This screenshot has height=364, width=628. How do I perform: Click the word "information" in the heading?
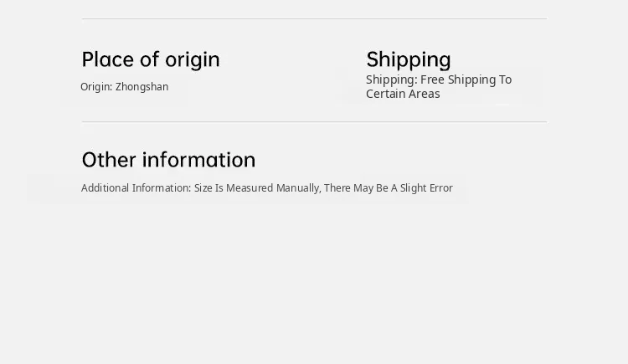coord(198,160)
